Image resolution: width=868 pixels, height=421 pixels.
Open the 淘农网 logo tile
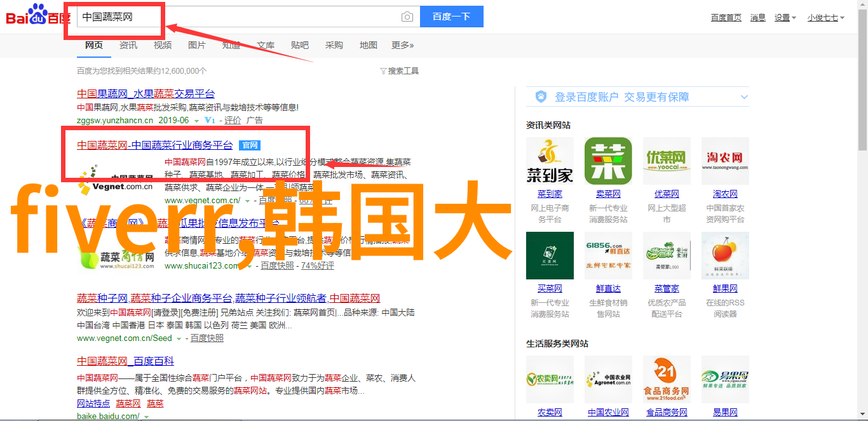coord(725,161)
